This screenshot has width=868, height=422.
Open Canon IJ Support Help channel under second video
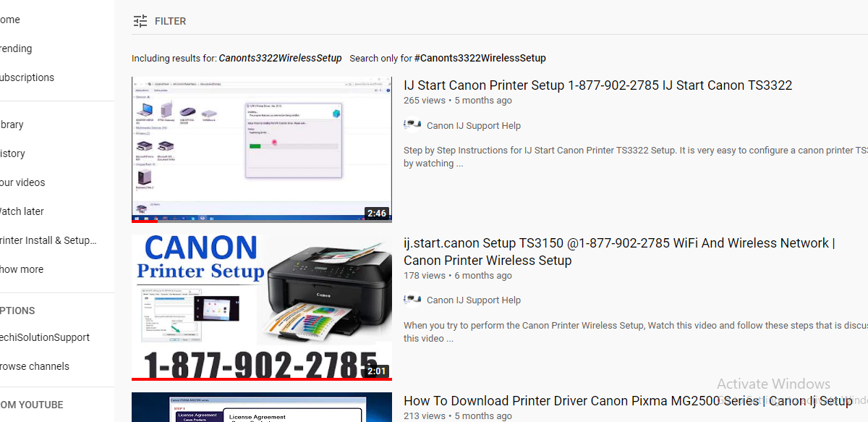474,300
